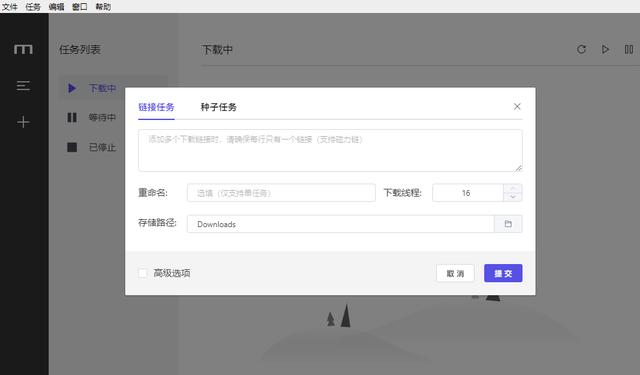
Task: Select 等待中 in task list
Action: point(92,118)
